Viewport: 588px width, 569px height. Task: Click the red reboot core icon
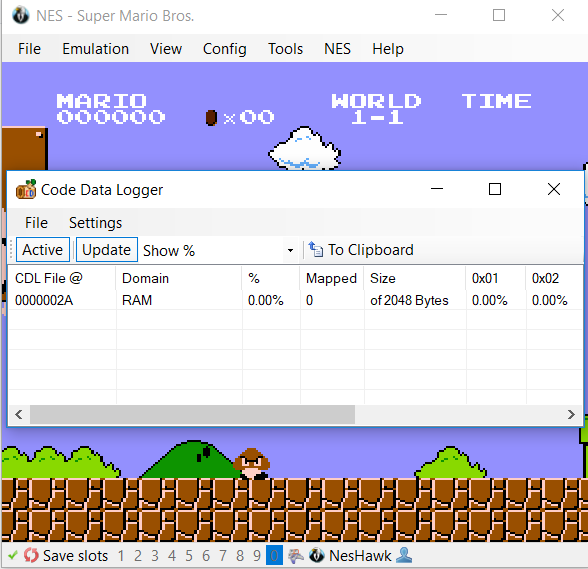[31, 555]
